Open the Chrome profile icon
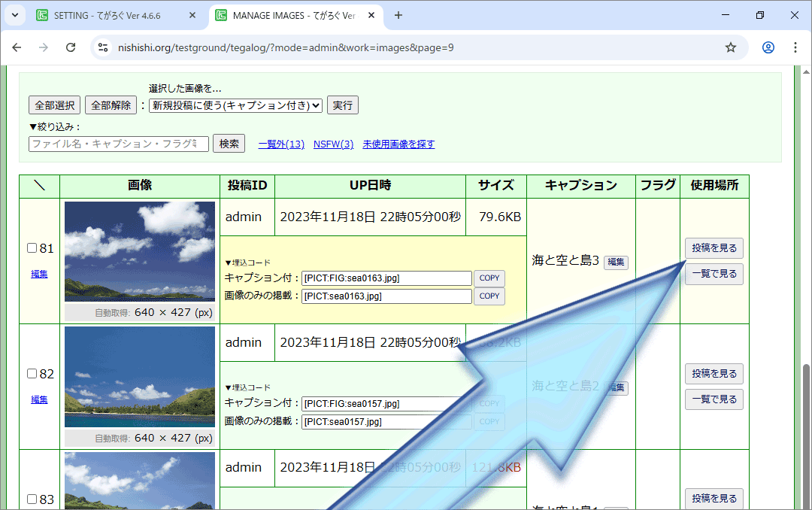Viewport: 812px width, 510px height. pyautogui.click(x=768, y=47)
